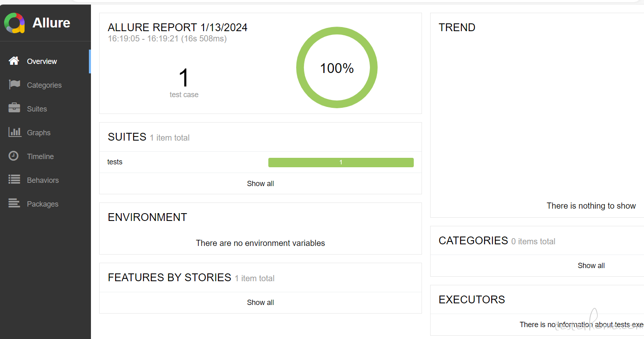Click 'There is nothing to show' text
The height and width of the screenshot is (339, 644).
[591, 206]
